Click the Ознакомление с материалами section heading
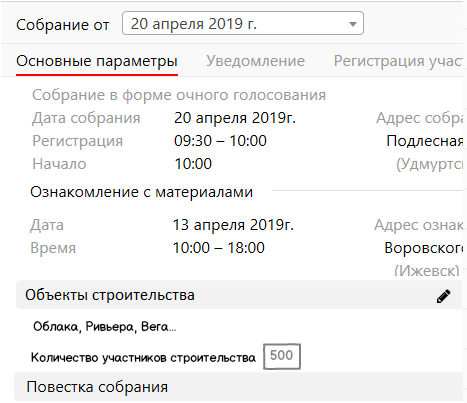The width and height of the screenshot is (467, 403). click(x=142, y=192)
